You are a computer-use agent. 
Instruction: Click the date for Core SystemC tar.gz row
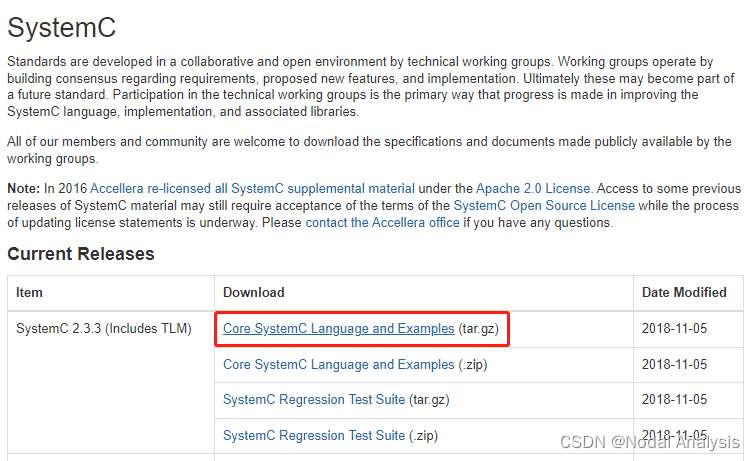click(675, 329)
